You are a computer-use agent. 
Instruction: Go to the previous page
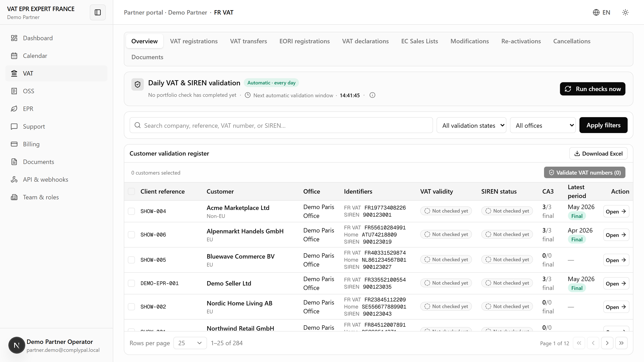[593, 343]
